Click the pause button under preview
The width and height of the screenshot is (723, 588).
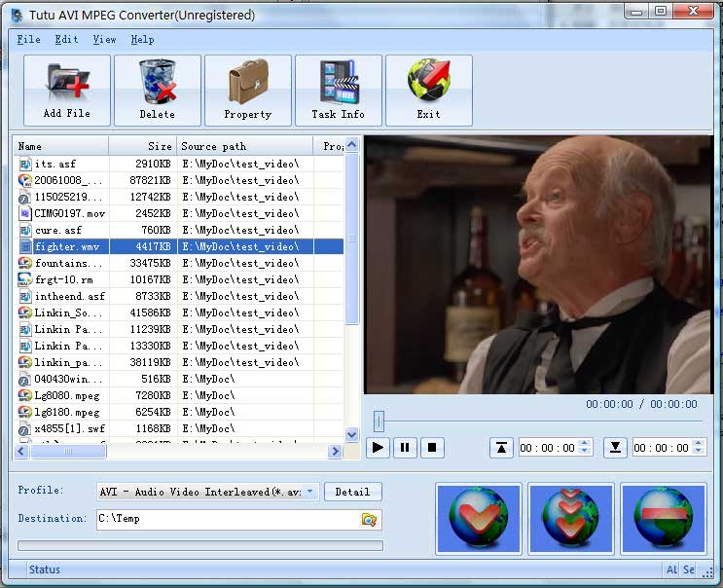coord(405,448)
